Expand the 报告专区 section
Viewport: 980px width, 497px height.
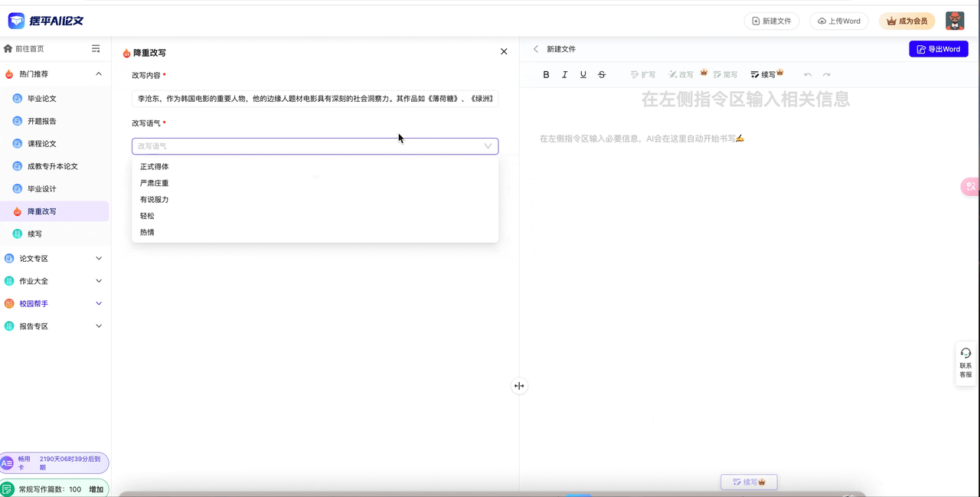click(99, 326)
